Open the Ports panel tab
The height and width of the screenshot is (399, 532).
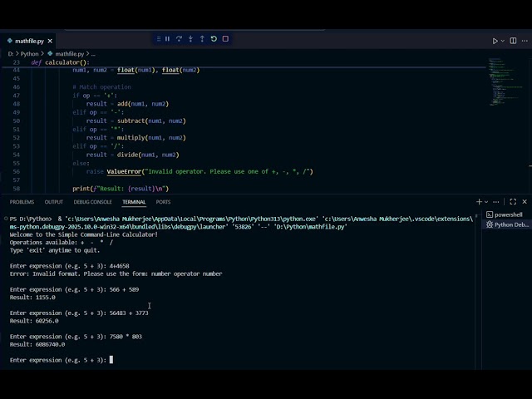pos(163,202)
